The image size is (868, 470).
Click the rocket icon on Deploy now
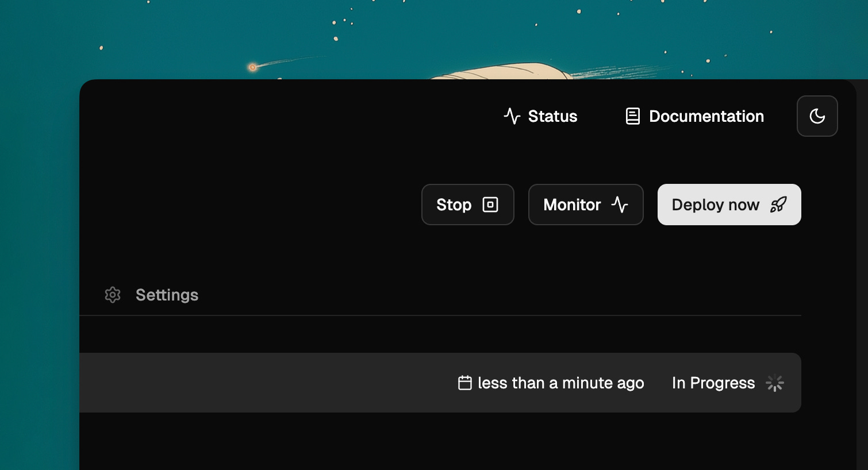(x=778, y=205)
